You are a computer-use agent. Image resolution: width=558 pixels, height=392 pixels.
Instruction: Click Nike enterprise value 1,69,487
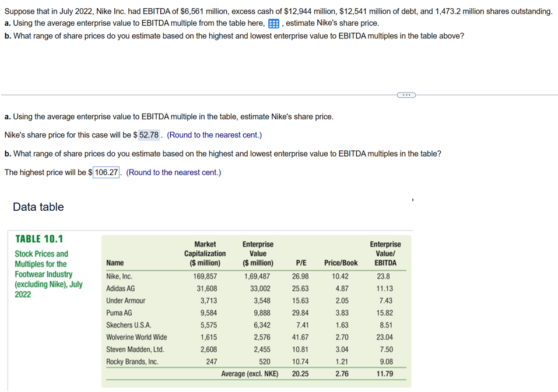pyautogui.click(x=257, y=276)
